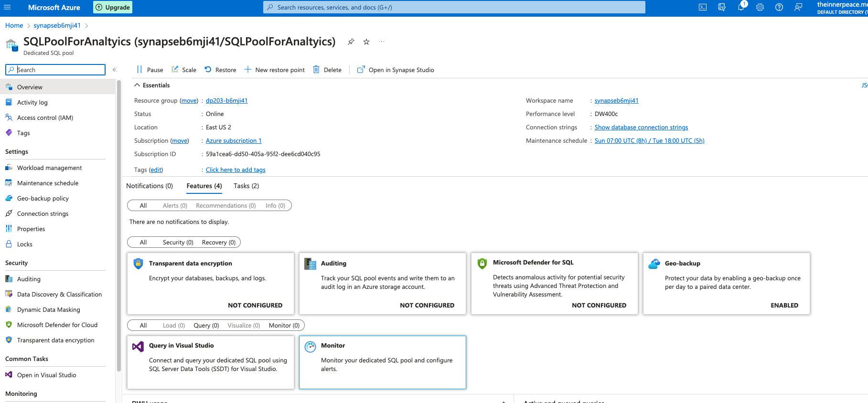The height and width of the screenshot is (403, 868).
Task: Collapse the left navigation menu
Action: [115, 70]
